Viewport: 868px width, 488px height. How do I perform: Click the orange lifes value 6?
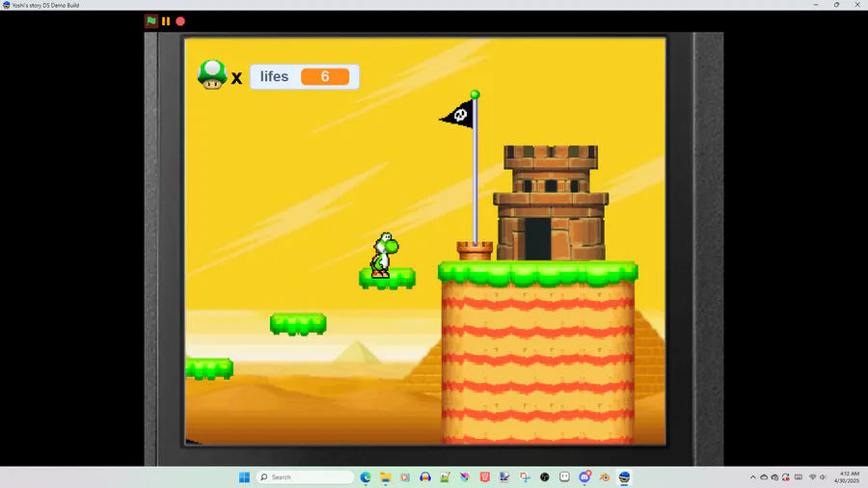[x=325, y=76]
